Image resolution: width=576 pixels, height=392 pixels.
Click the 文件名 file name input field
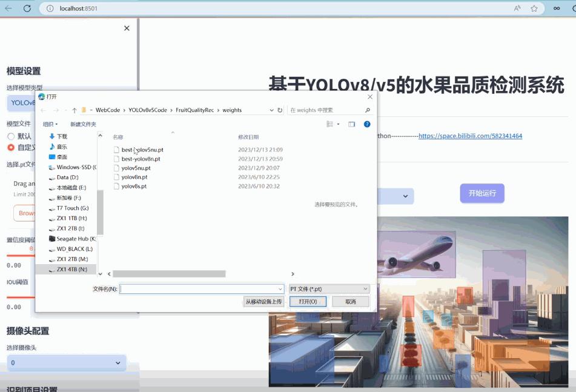coord(200,288)
